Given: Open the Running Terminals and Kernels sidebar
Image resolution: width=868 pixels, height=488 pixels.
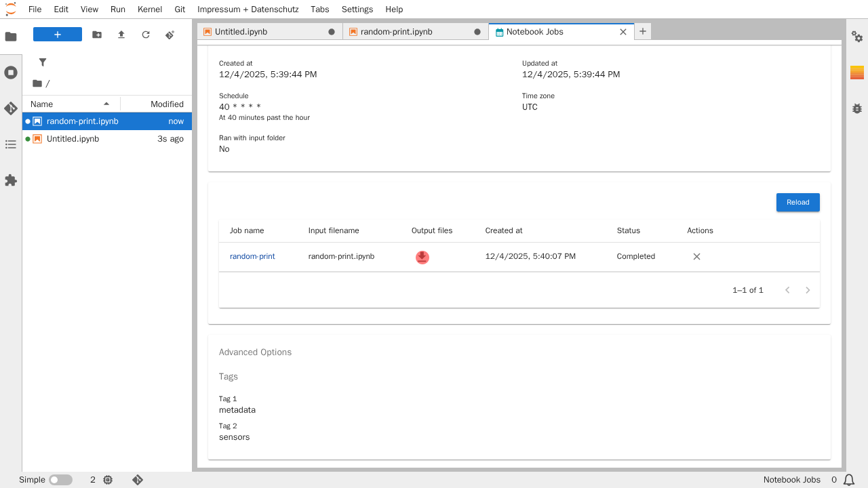Looking at the screenshot, I should (11, 73).
